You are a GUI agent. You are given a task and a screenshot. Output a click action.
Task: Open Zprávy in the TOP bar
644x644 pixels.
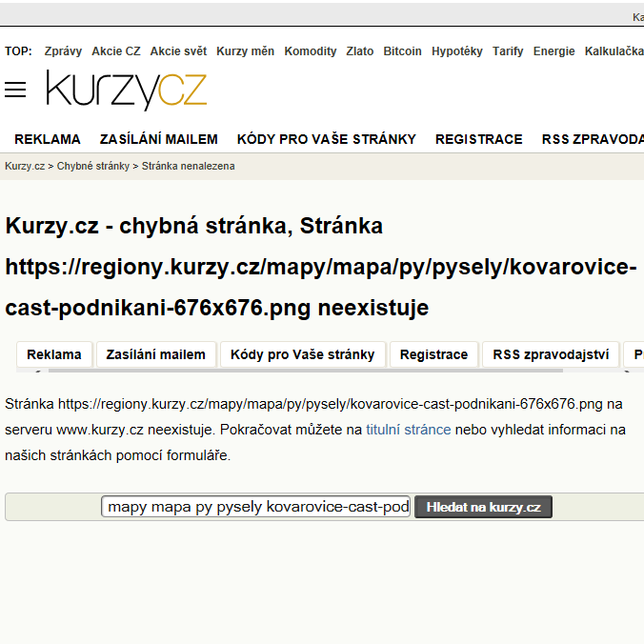pos(63,51)
